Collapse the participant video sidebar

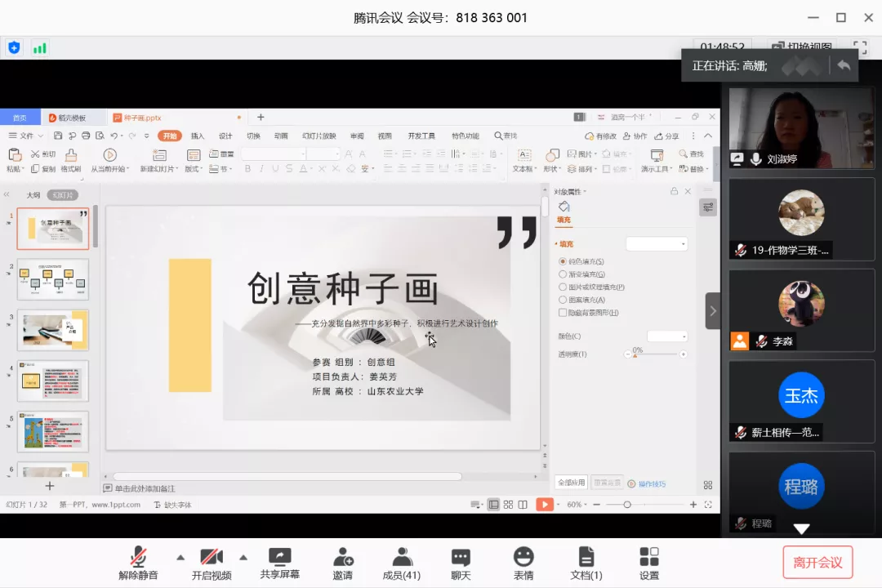(713, 311)
